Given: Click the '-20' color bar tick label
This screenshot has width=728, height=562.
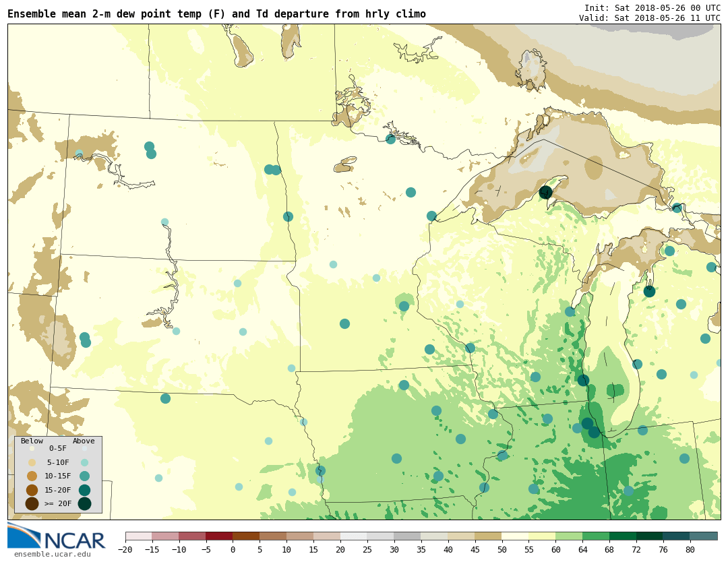Looking at the screenshot, I should click(125, 550).
